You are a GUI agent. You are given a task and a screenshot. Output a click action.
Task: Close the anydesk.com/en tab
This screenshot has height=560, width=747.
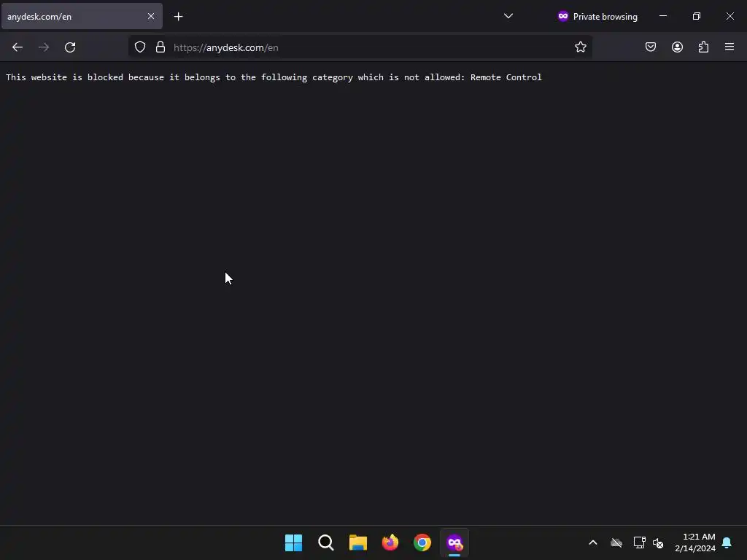click(151, 16)
